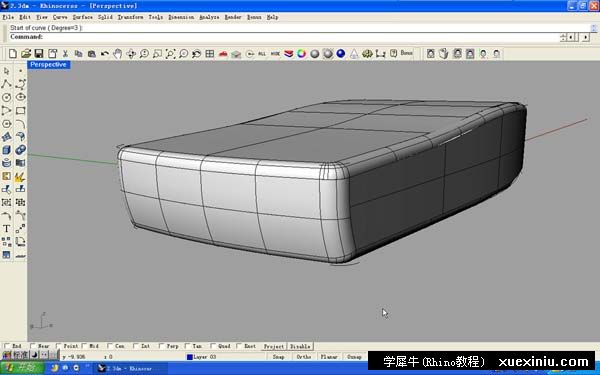
Task: Click the Command input line
Action: coord(283,37)
